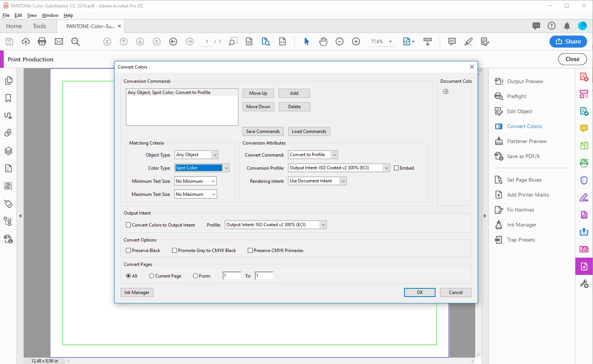Select the From page range radio
The height and width of the screenshot is (364, 593).
[x=195, y=276]
